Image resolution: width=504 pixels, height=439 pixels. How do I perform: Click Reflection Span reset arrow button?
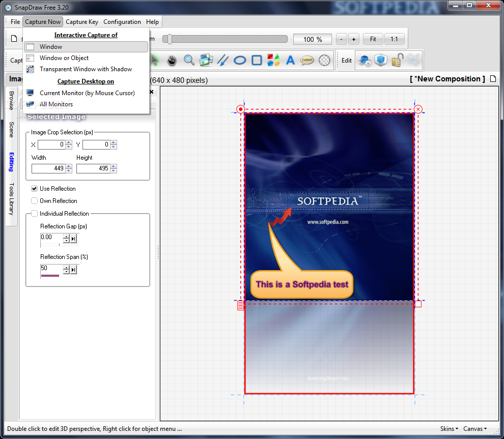(74, 270)
